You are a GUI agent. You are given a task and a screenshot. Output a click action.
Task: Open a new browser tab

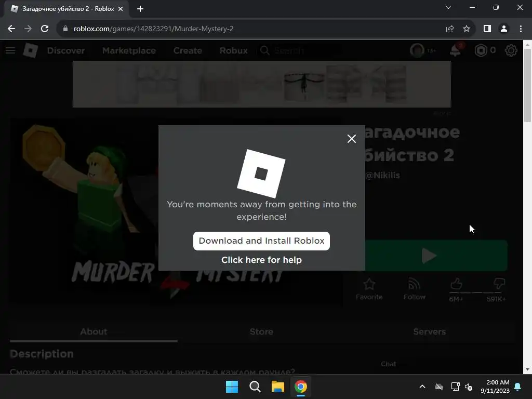[x=140, y=9]
